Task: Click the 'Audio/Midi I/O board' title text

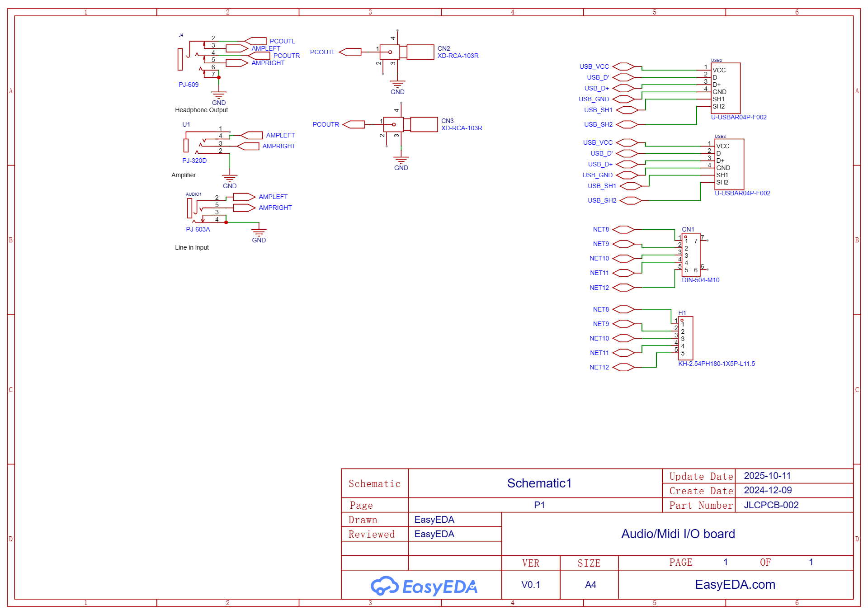Action: pos(678,534)
